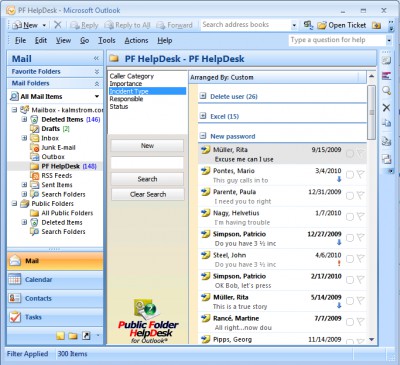Select the RSS Feeds folder

(56, 175)
